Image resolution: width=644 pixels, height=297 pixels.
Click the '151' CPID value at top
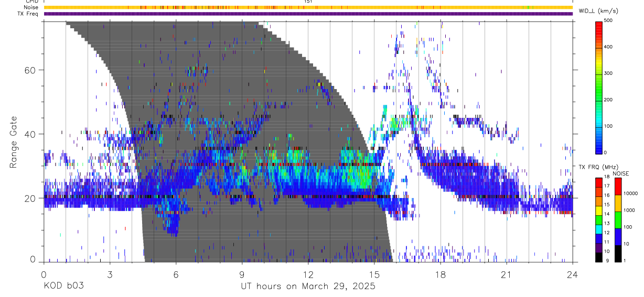pos(308,2)
